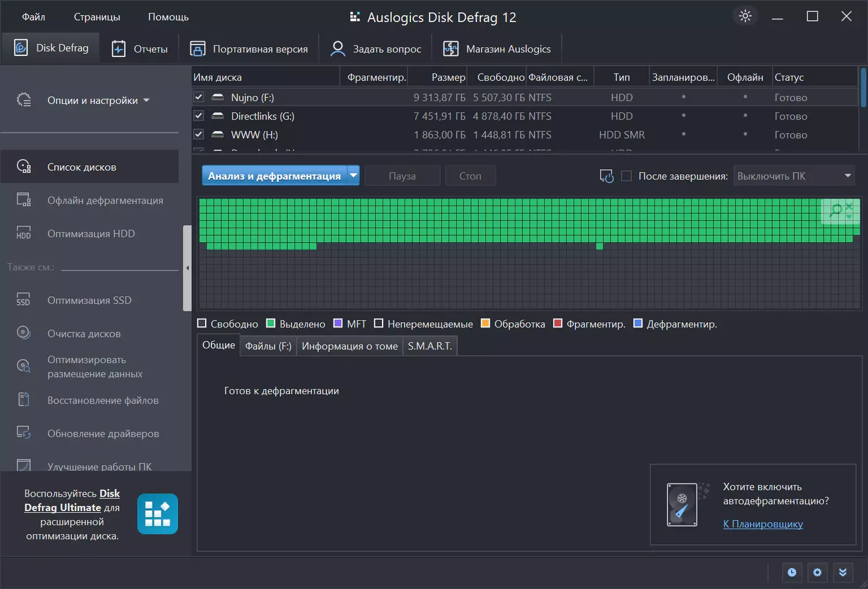Click the drive icon of Nujno (F:)

218,97
